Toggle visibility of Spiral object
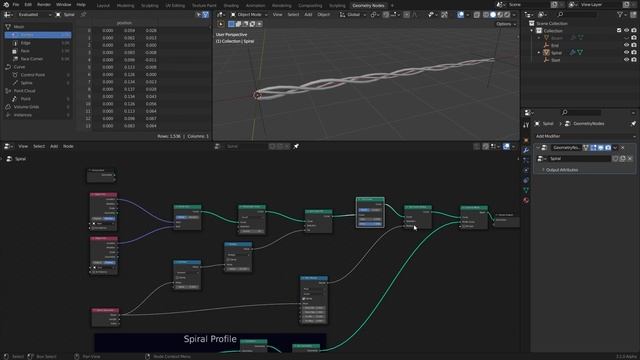Image resolution: width=640 pixels, height=360 pixels. pos(627,53)
